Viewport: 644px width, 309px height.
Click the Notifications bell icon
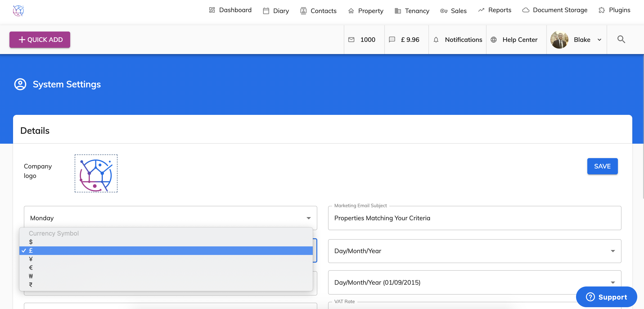436,40
